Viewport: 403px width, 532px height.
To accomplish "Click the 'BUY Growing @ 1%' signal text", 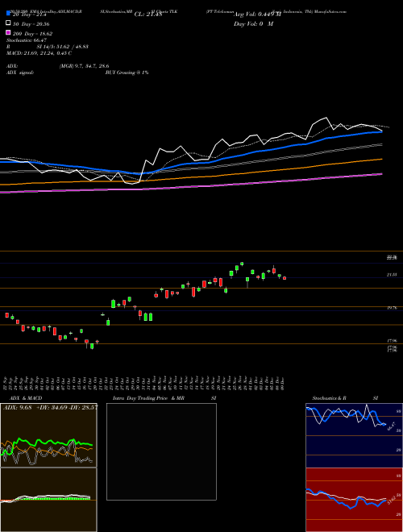I will pyautogui.click(x=127, y=73).
